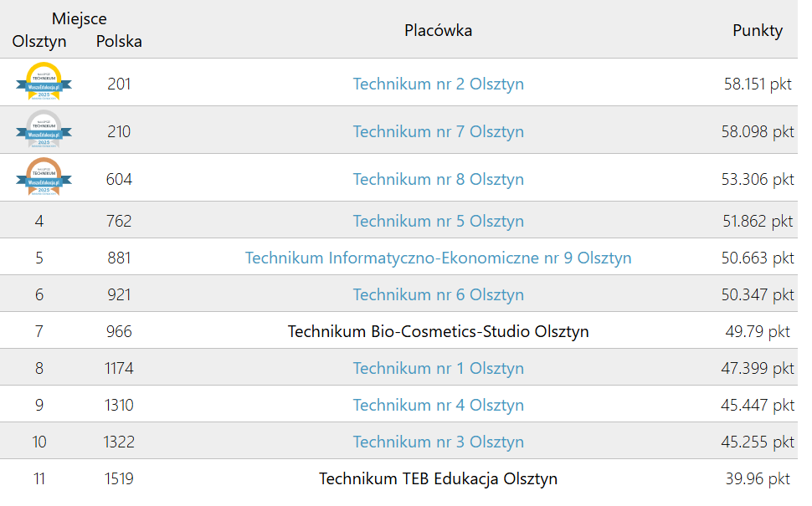This screenshot has height=506, width=812.
Task: Click the Placówka column header
Action: pyautogui.click(x=438, y=30)
